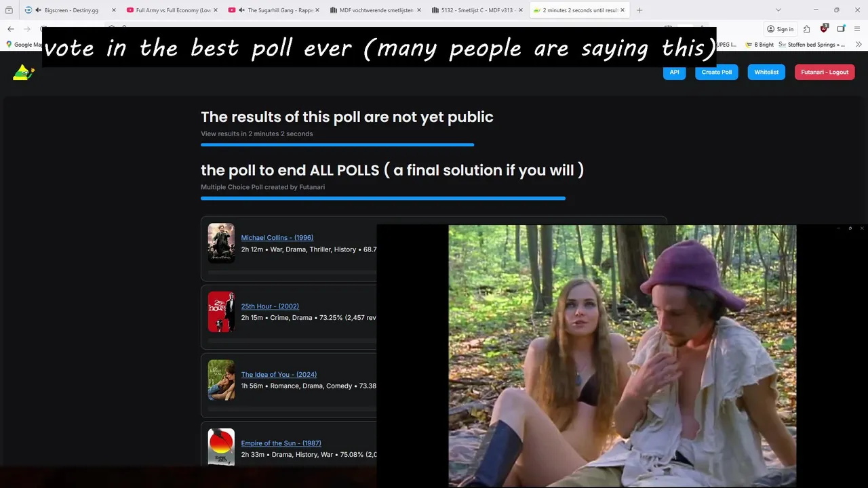Image resolution: width=868 pixels, height=488 pixels.
Task: Go back with the browser back arrow
Action: (11, 29)
